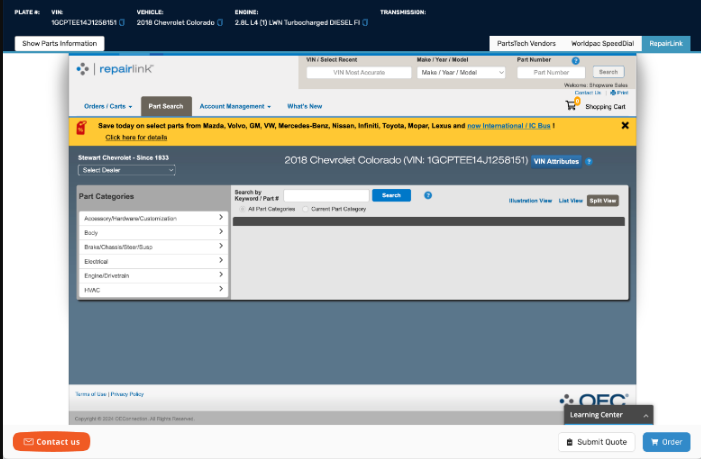The image size is (701, 459).
Task: Expand the Engine/Drivetrain category
Action: [153, 275]
